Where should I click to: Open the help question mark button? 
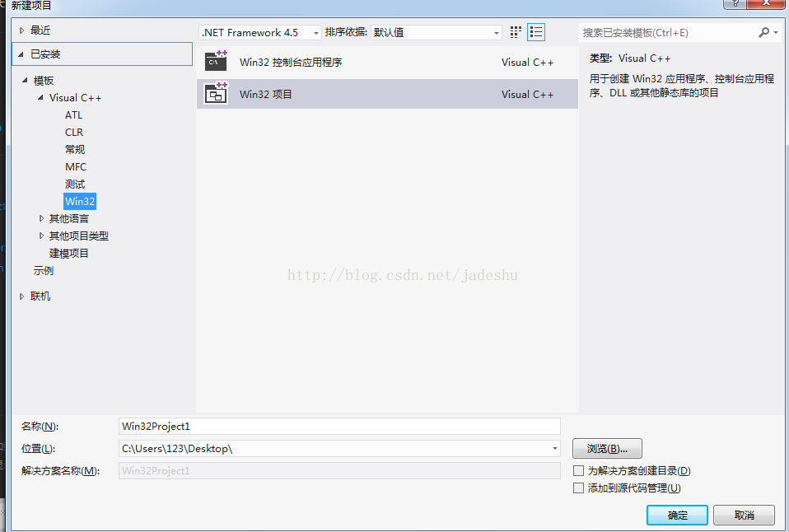click(x=735, y=3)
